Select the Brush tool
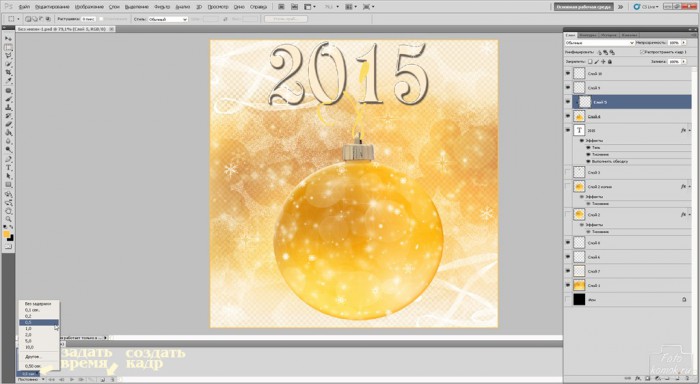The width and height of the screenshot is (700, 384). [x=8, y=99]
